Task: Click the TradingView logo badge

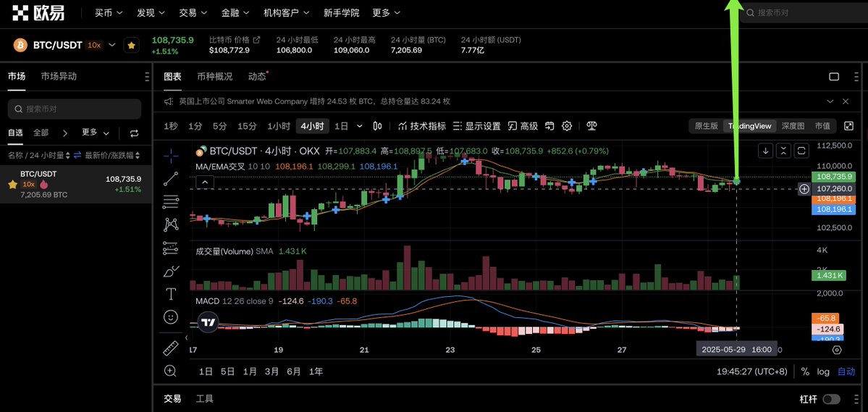Action: tap(208, 322)
